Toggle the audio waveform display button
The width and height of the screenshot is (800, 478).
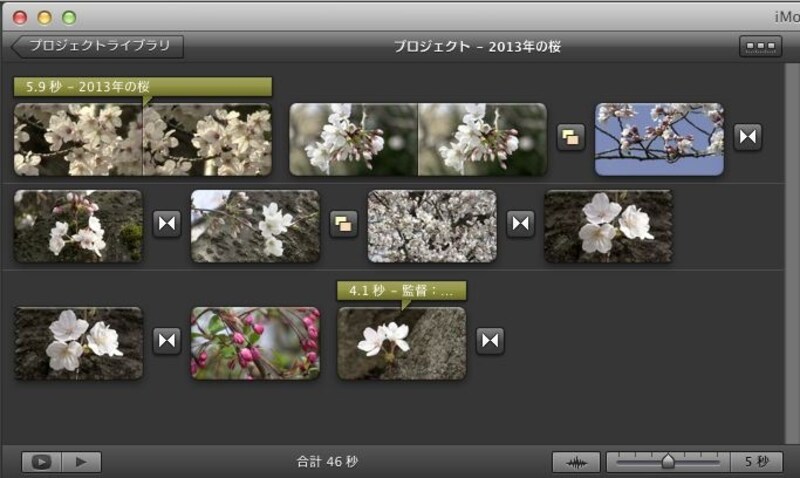(576, 462)
